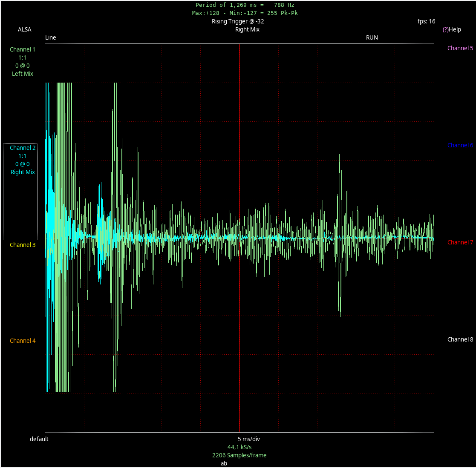Toggle Line plot mode
The image size is (476, 468).
tap(51, 37)
